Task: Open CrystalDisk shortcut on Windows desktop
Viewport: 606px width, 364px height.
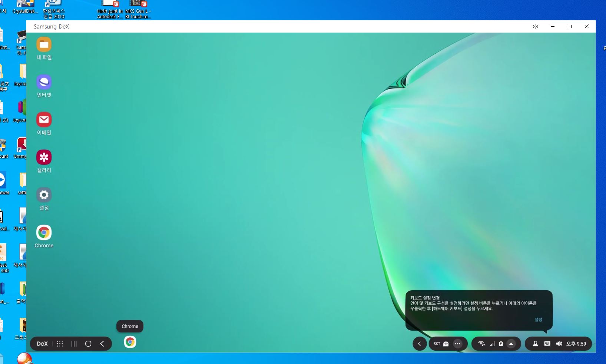Action: (x=25, y=7)
